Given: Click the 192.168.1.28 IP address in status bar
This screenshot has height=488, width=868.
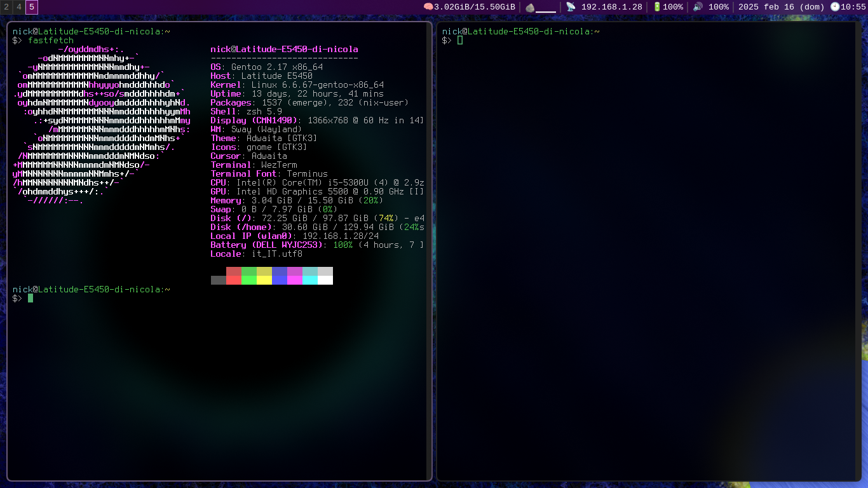Looking at the screenshot, I should [x=611, y=7].
